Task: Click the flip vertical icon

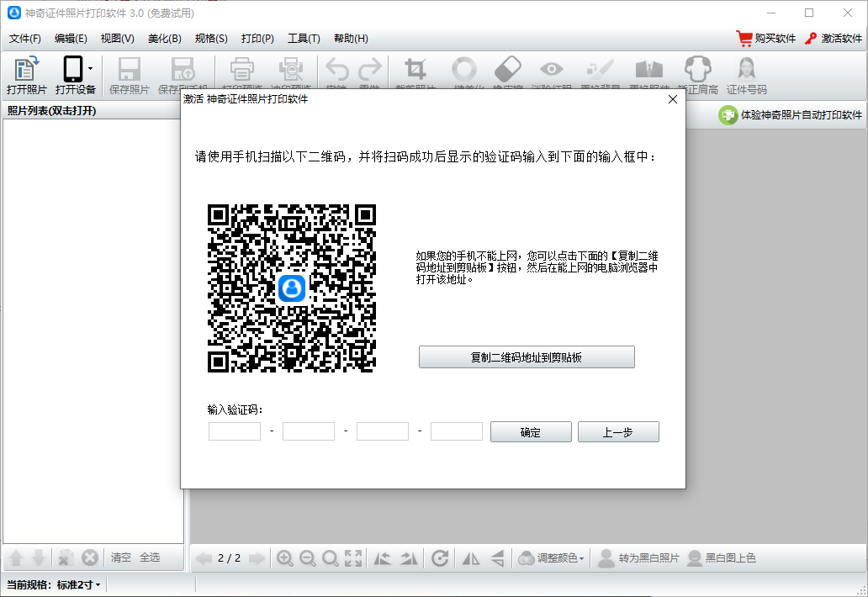Action: (x=498, y=558)
